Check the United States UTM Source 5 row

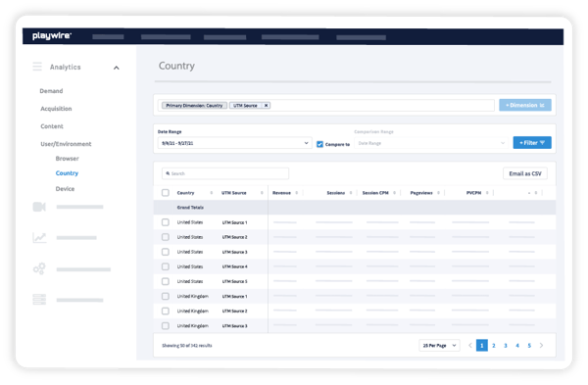[x=166, y=281]
